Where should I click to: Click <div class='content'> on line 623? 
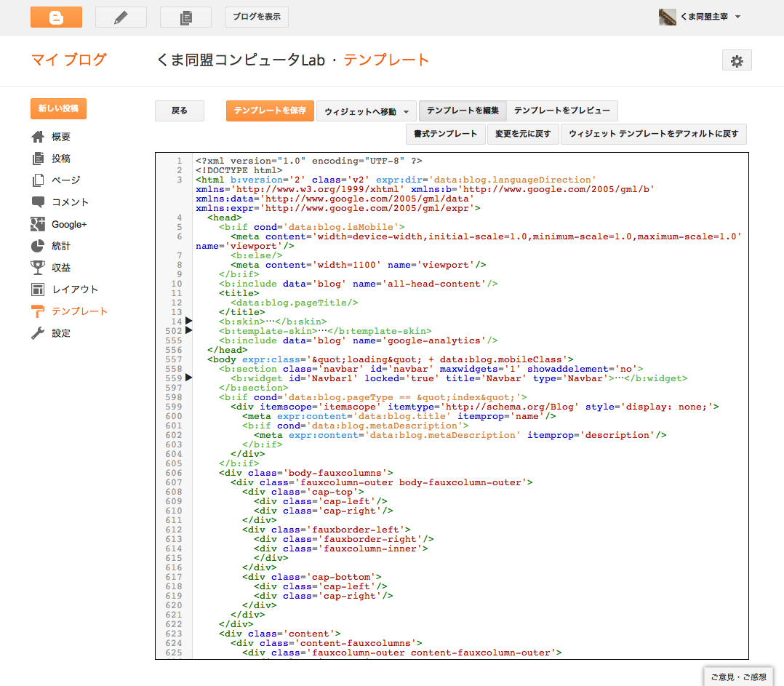click(279, 634)
